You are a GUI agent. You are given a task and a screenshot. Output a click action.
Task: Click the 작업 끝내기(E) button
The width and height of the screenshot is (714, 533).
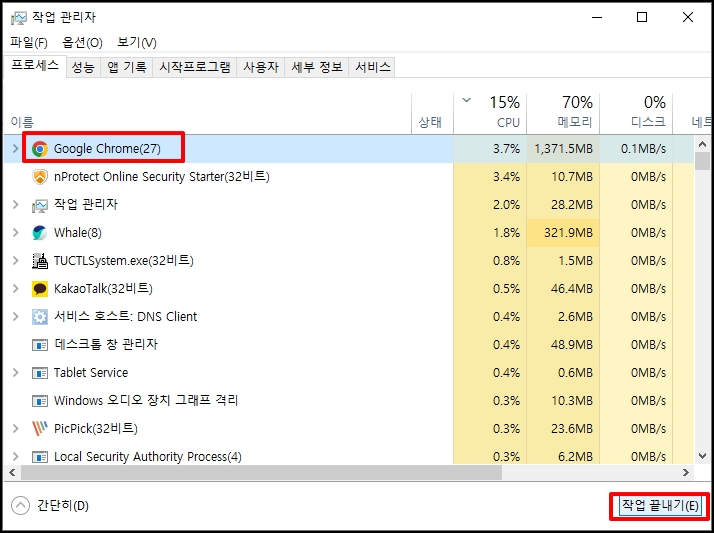click(660, 506)
